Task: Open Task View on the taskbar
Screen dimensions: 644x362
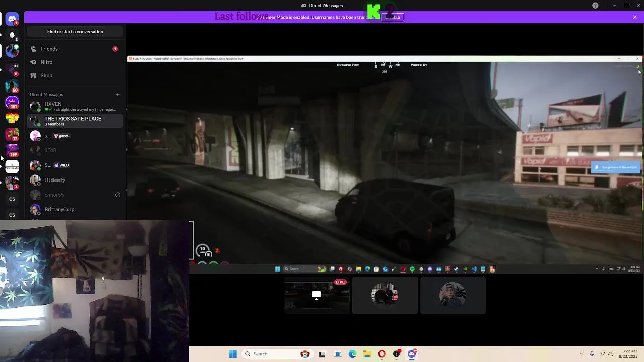Action: 322,354
